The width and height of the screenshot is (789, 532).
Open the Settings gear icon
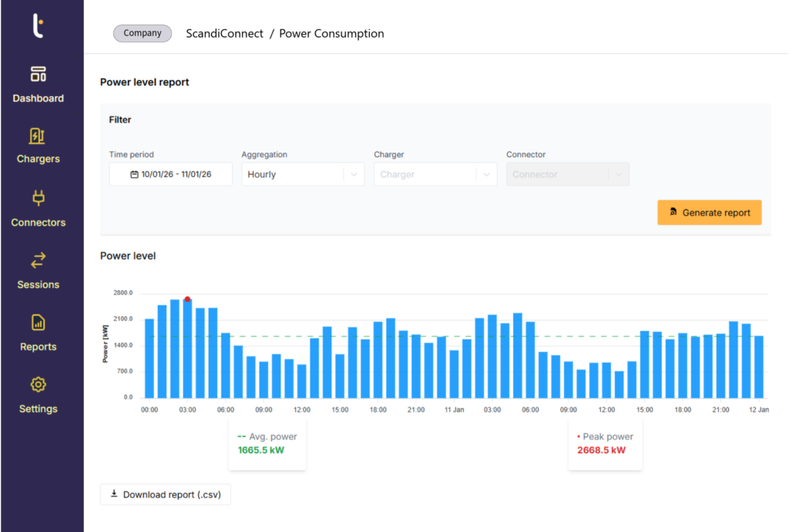click(x=38, y=384)
